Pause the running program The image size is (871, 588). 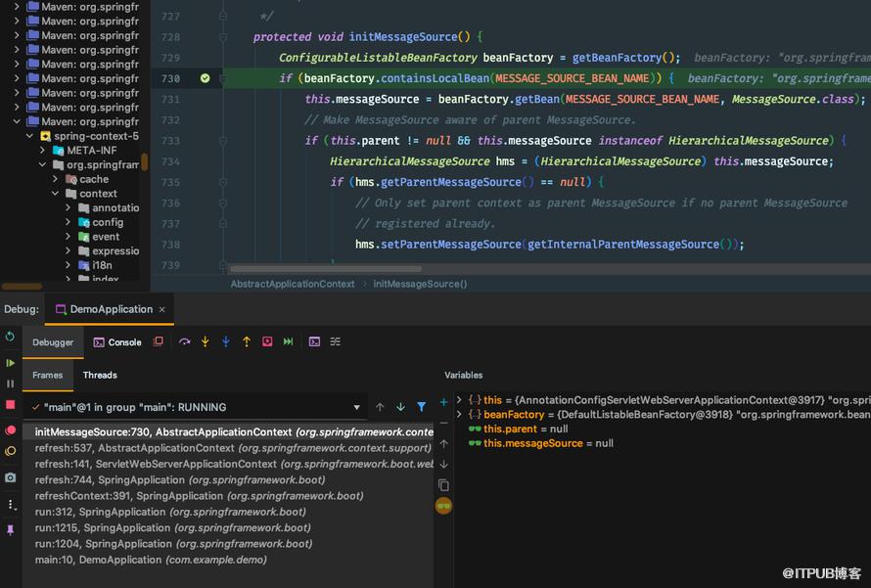pos(10,384)
